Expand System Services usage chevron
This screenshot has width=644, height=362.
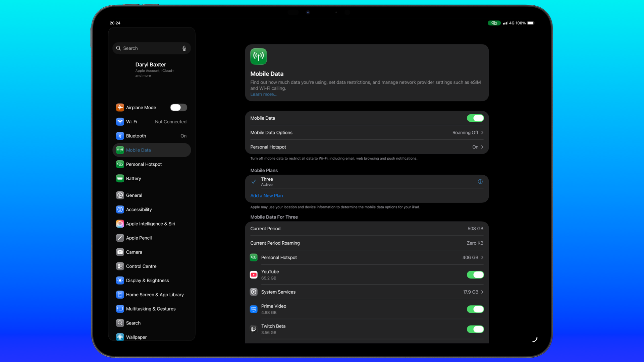[x=482, y=292]
